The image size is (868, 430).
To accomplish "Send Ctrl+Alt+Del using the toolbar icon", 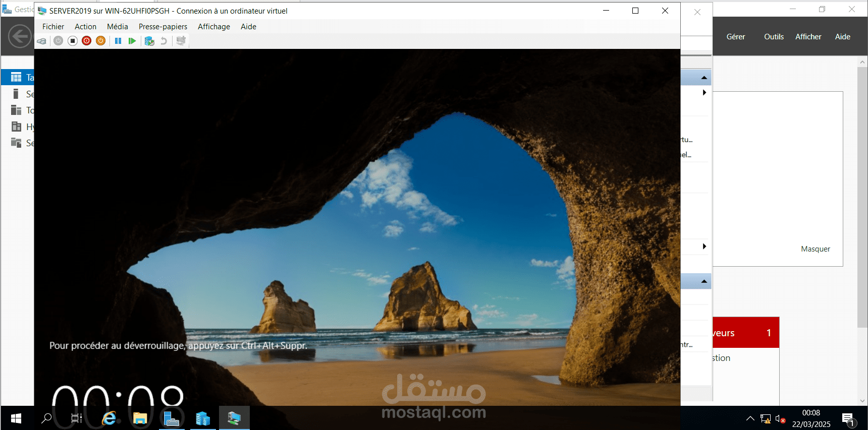I will pyautogui.click(x=42, y=41).
